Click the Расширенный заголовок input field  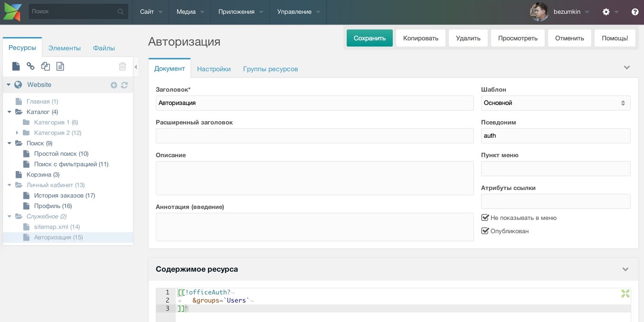coord(314,136)
